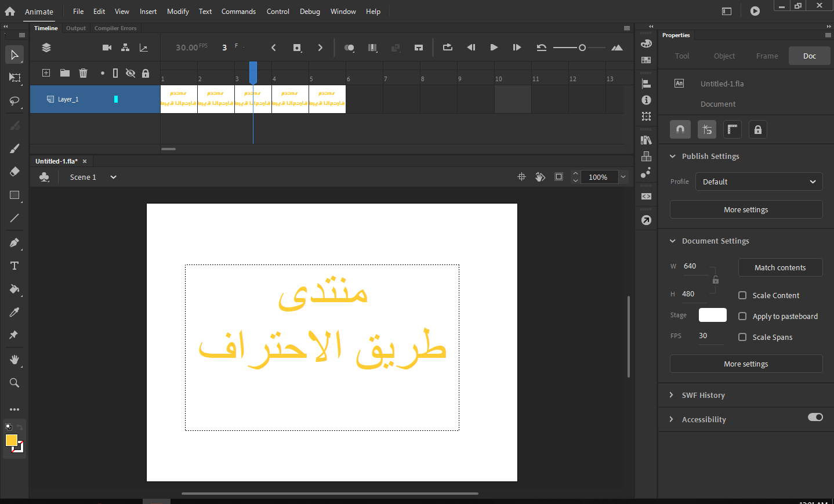834x504 pixels.
Task: Choose the Eraser tool
Action: [x=14, y=172]
